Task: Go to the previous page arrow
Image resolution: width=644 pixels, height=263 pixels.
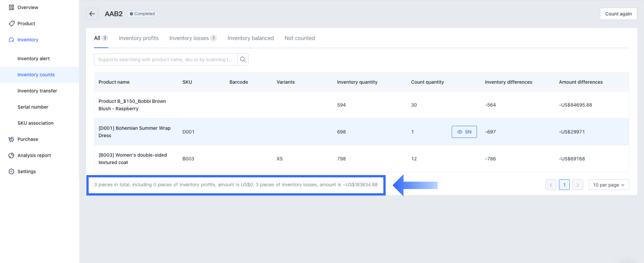Action: (551, 185)
